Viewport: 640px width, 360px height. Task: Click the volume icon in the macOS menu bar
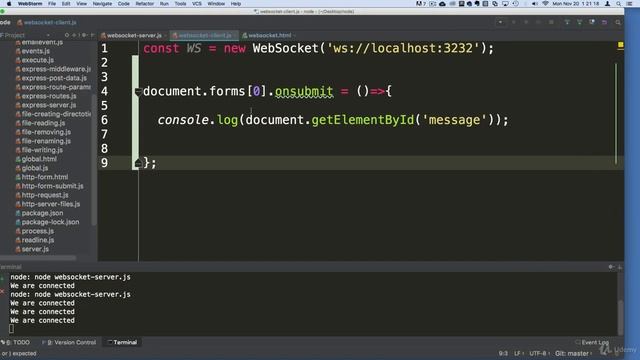(534, 4)
